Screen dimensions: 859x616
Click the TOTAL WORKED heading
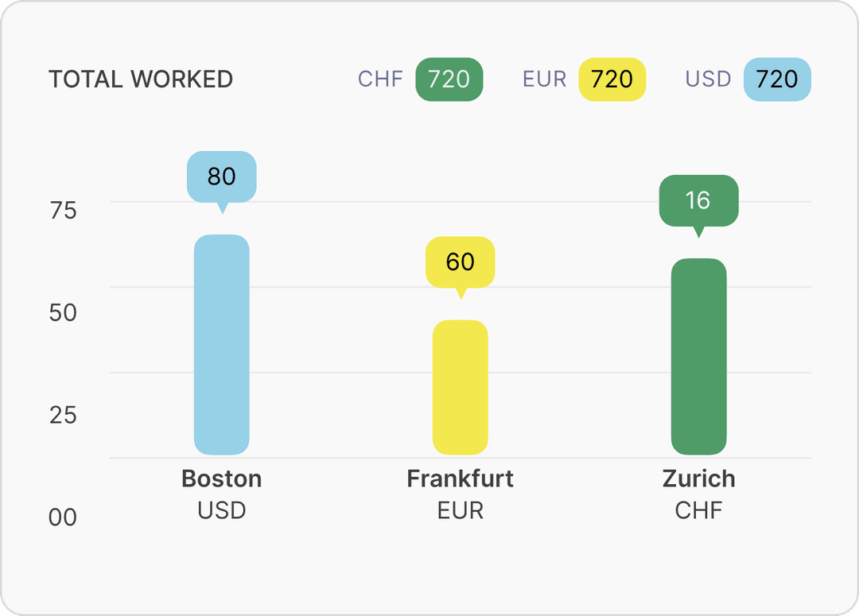tap(141, 79)
